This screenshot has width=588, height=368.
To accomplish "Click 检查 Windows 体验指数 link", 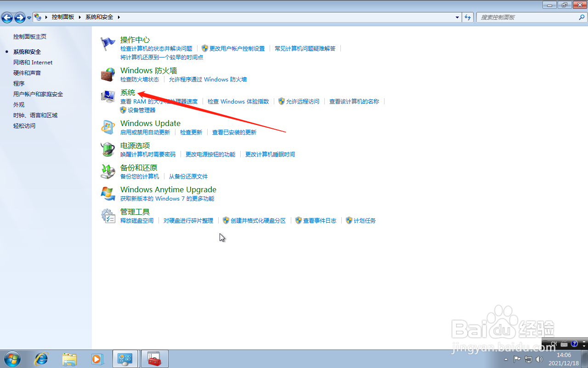I will click(238, 102).
